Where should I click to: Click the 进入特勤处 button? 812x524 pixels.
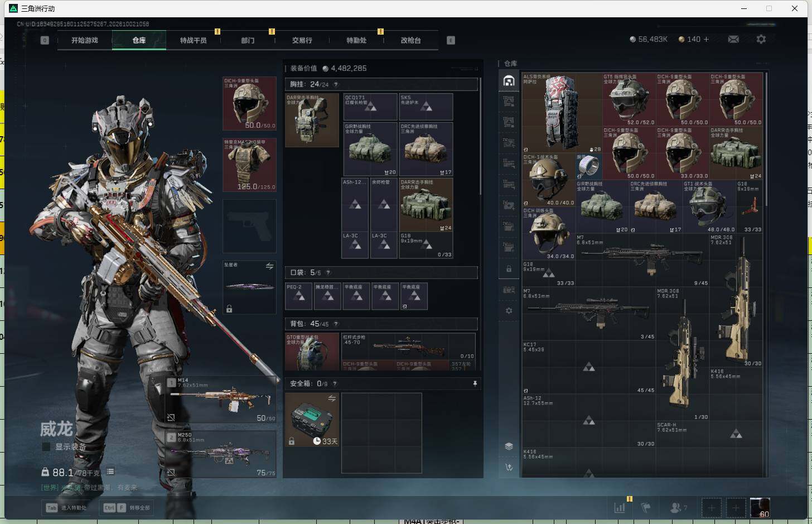66,508
